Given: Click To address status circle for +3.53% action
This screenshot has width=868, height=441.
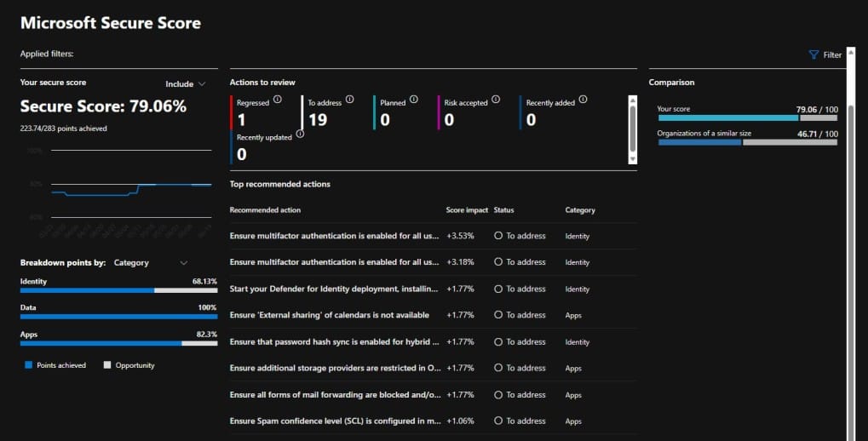Looking at the screenshot, I should tap(498, 236).
